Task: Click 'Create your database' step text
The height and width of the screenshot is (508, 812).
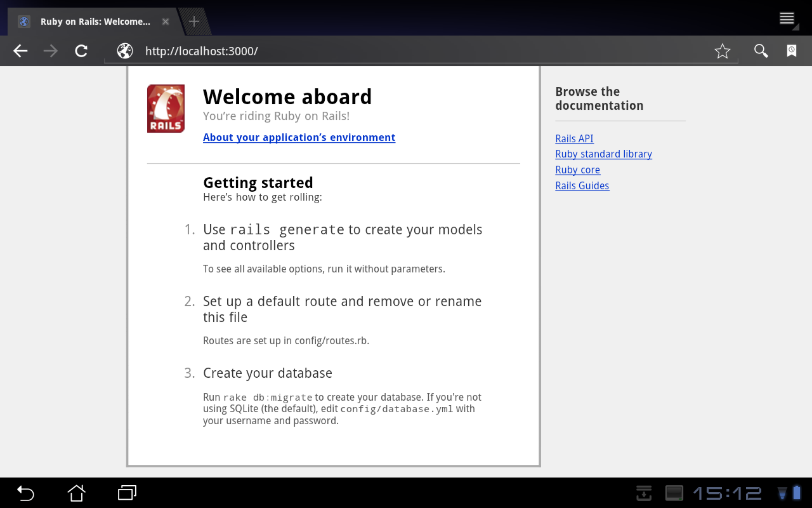Action: tap(268, 373)
